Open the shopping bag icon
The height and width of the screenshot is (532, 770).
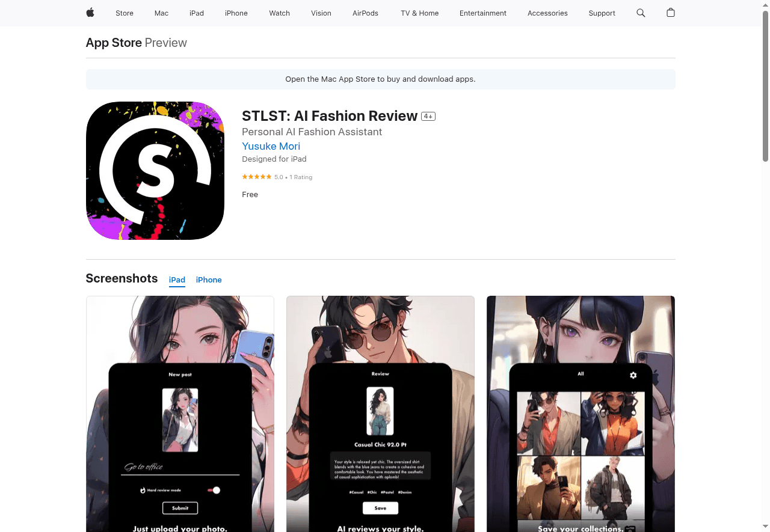[671, 13]
